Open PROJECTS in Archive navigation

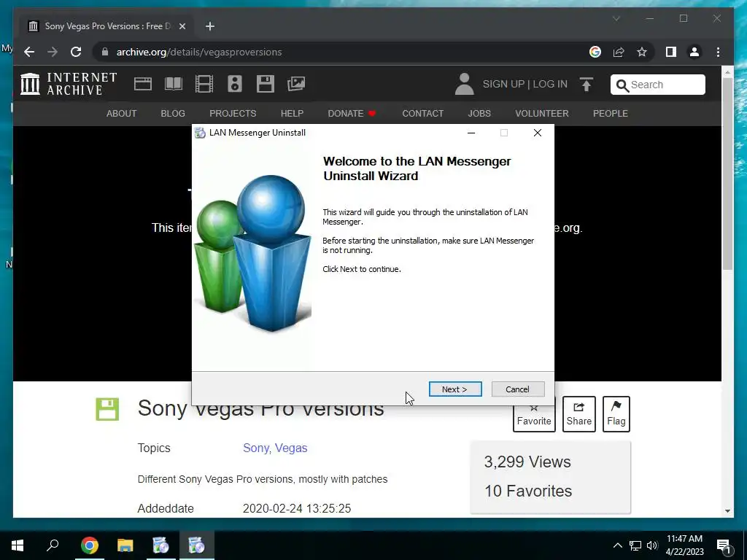(233, 113)
